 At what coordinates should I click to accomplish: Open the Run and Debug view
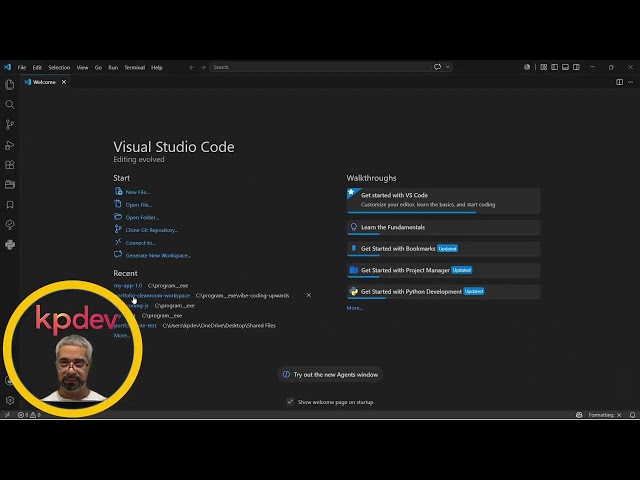(10, 145)
